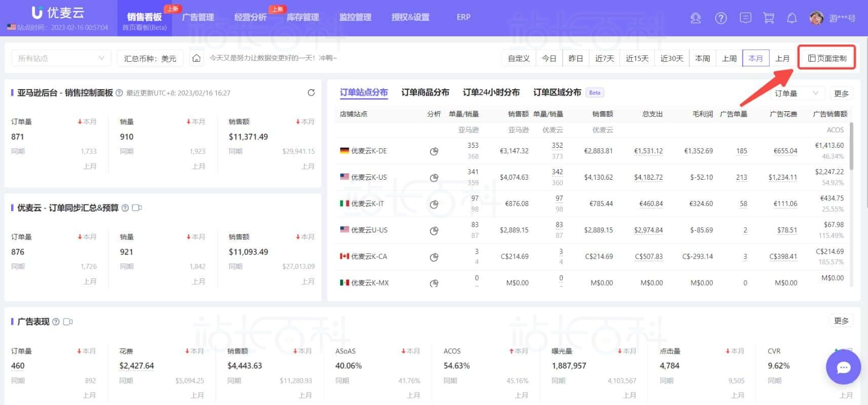Open the help question mark icon in header
868x405 pixels.
[721, 18]
